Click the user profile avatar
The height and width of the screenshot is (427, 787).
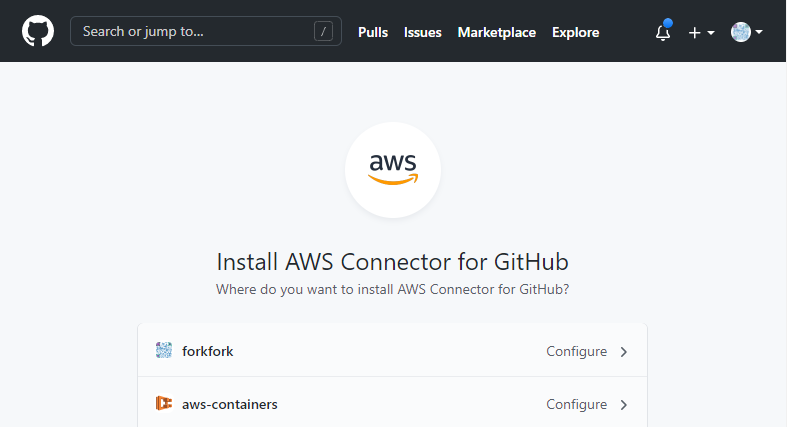coord(741,32)
